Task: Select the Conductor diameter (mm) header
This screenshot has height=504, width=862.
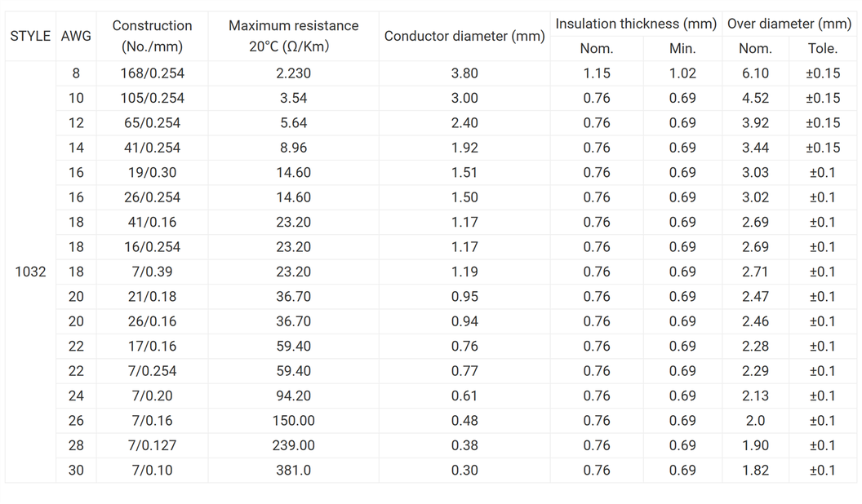Action: (464, 37)
